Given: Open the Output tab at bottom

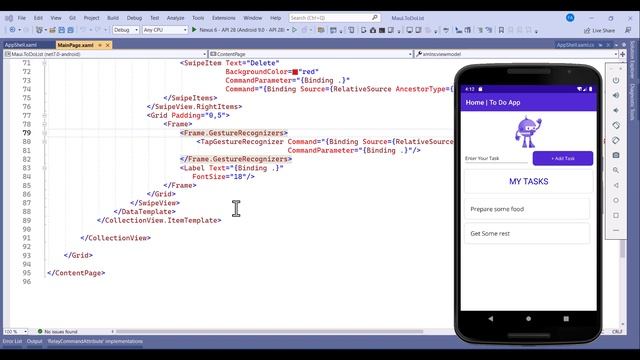Looking at the screenshot, I should click(35, 341).
